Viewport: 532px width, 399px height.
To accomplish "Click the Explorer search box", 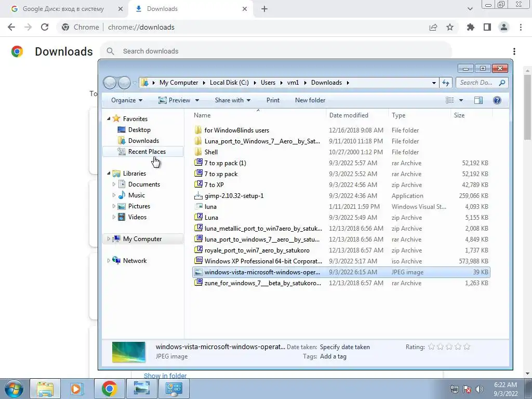I will pos(482,83).
